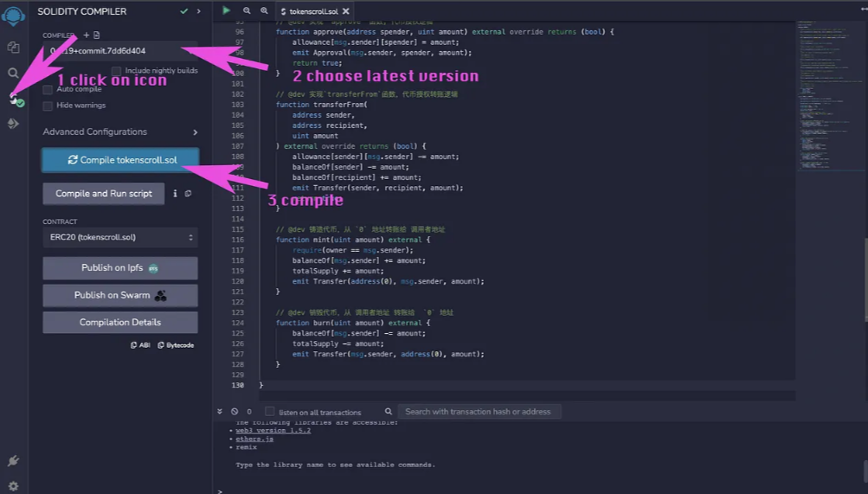Click the copy icon beside Compile and Run
The width and height of the screenshot is (868, 494).
tap(188, 194)
